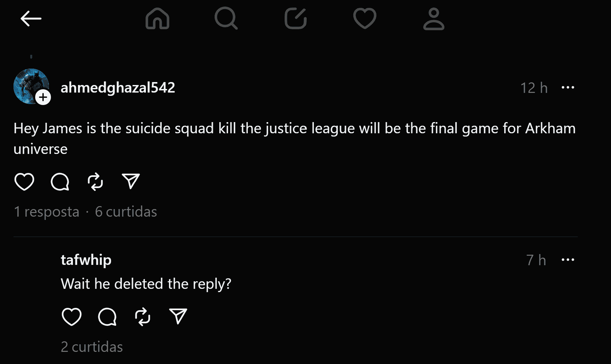Reply to ahmedghazal542's post

pyautogui.click(x=60, y=182)
